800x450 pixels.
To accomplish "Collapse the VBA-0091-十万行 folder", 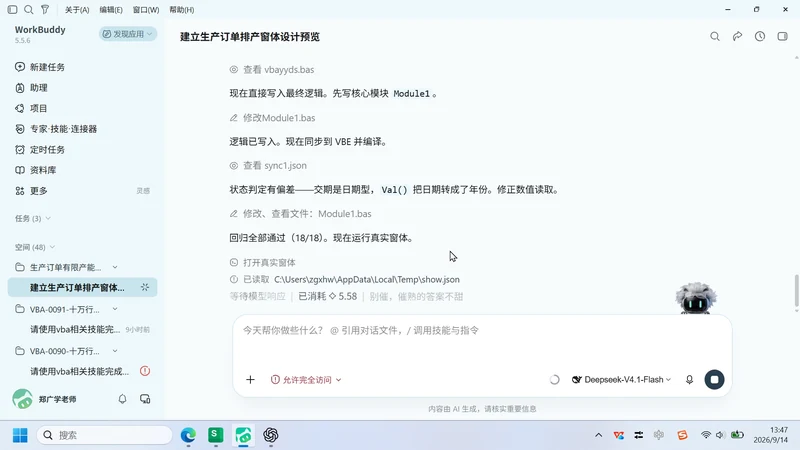I will 115,309.
